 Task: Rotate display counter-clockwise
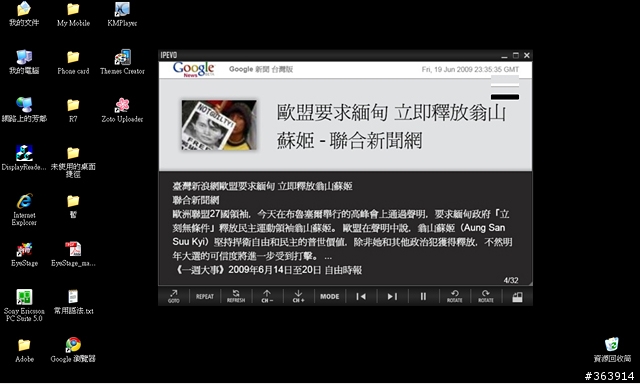pos(454,296)
